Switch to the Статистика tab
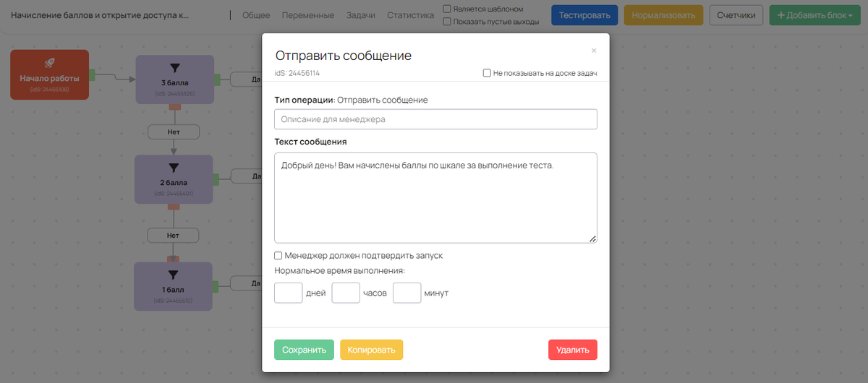The image size is (868, 383). coord(410,15)
